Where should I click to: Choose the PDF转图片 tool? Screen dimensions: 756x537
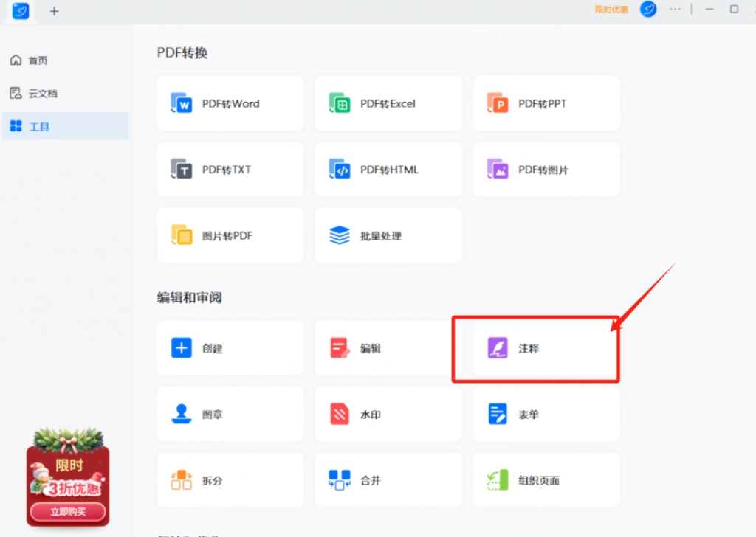click(x=546, y=169)
